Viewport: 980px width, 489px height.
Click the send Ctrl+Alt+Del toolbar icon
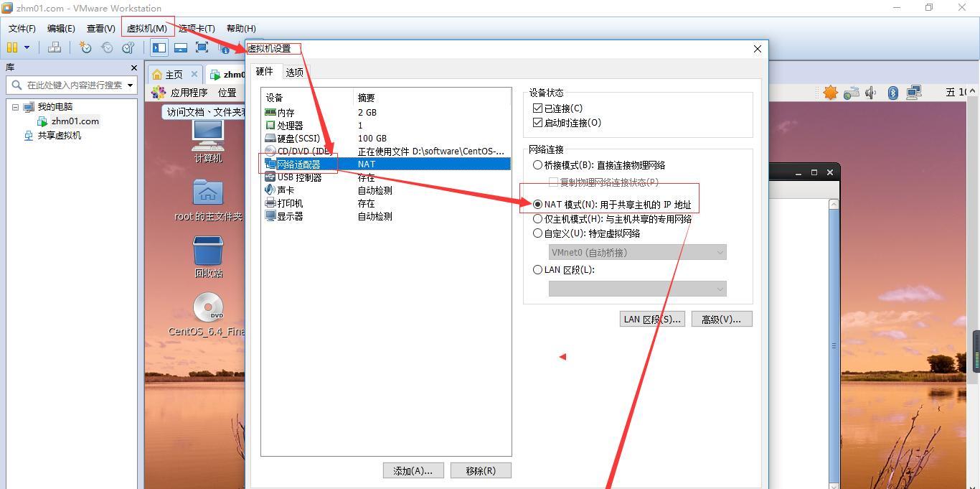click(55, 47)
